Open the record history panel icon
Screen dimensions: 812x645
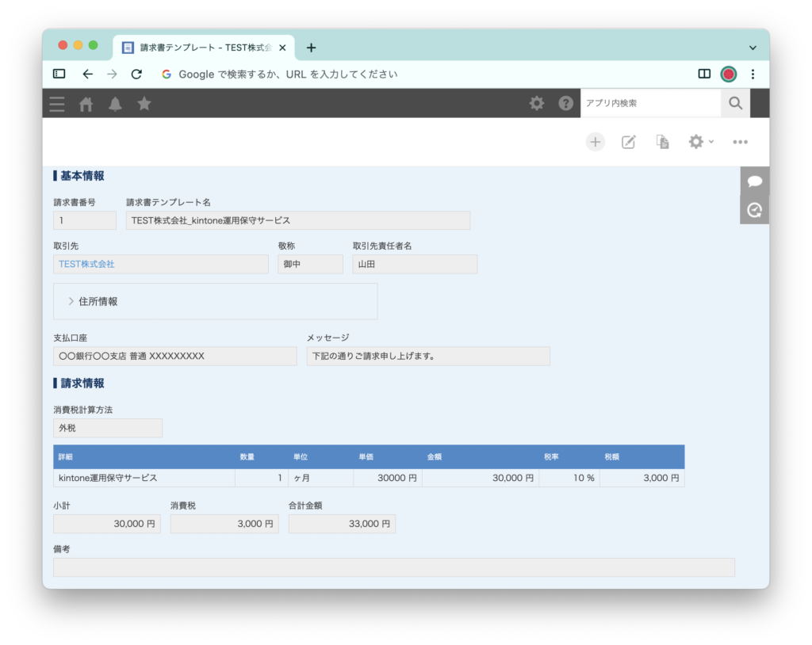point(755,210)
